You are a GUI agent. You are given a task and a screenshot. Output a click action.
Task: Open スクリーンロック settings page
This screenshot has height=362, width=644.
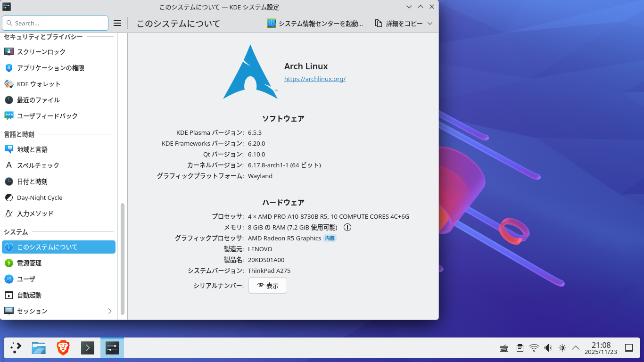coord(41,52)
